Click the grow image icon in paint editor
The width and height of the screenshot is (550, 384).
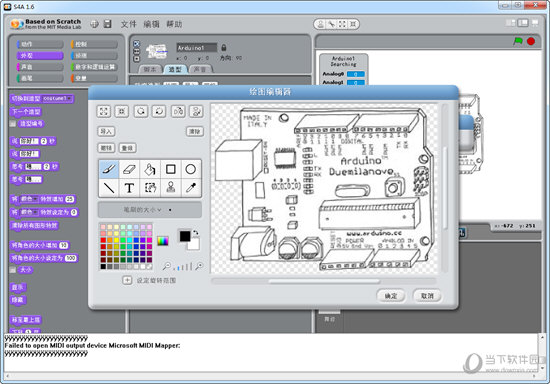click(x=103, y=112)
